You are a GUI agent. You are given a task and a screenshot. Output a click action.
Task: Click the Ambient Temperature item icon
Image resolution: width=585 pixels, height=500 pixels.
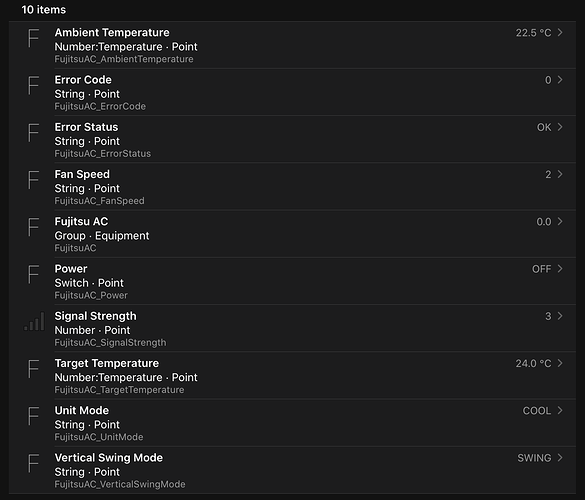33,38
